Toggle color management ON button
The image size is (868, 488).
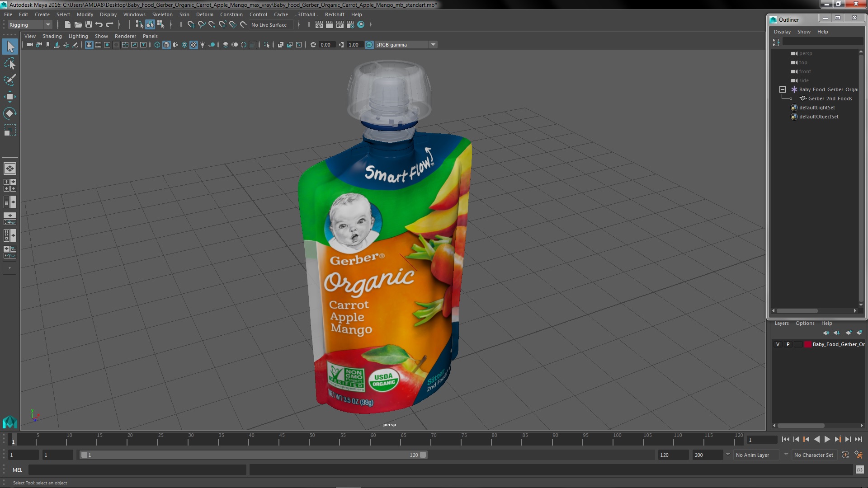point(369,45)
